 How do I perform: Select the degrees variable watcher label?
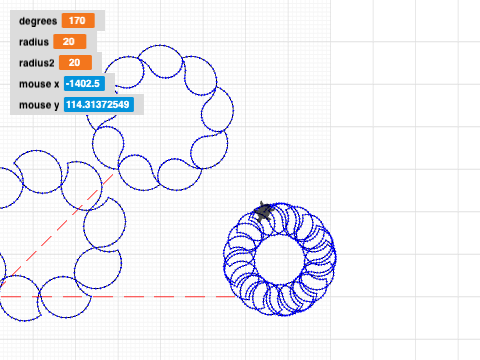pyautogui.click(x=38, y=21)
